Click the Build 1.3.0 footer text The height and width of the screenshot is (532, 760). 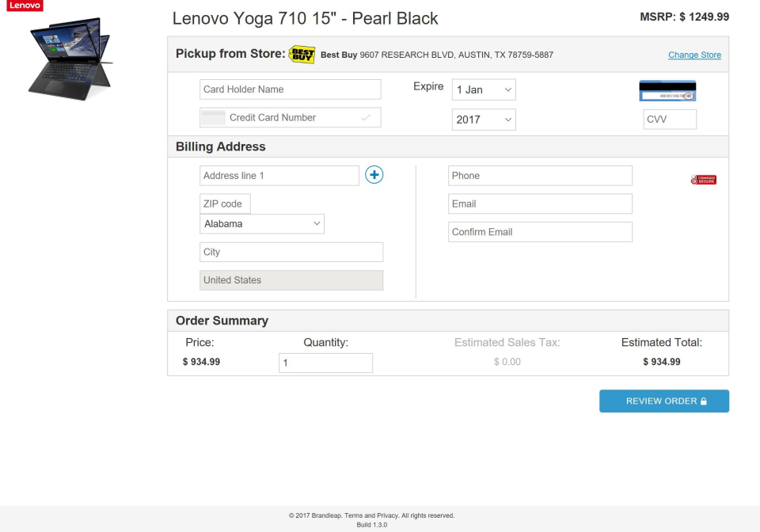(372, 525)
